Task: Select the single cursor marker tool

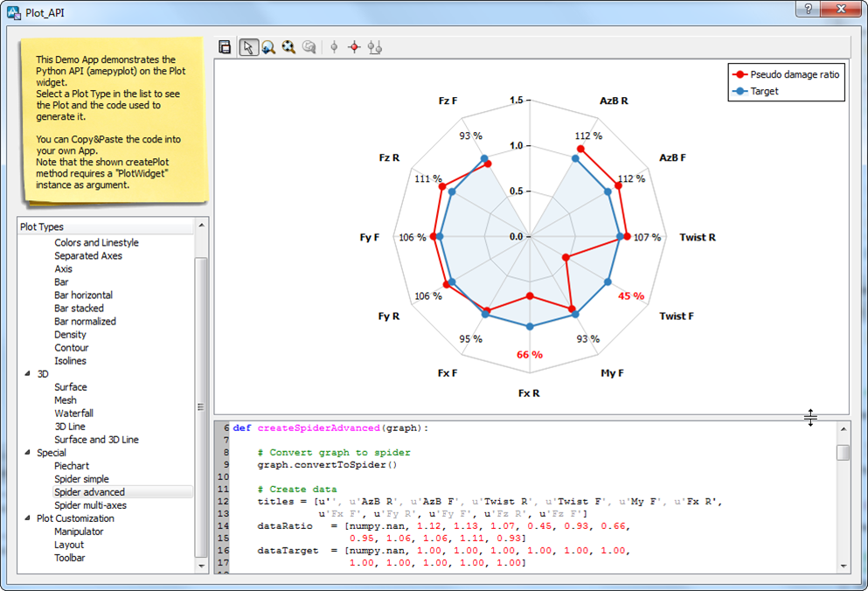Action: pyautogui.click(x=334, y=47)
